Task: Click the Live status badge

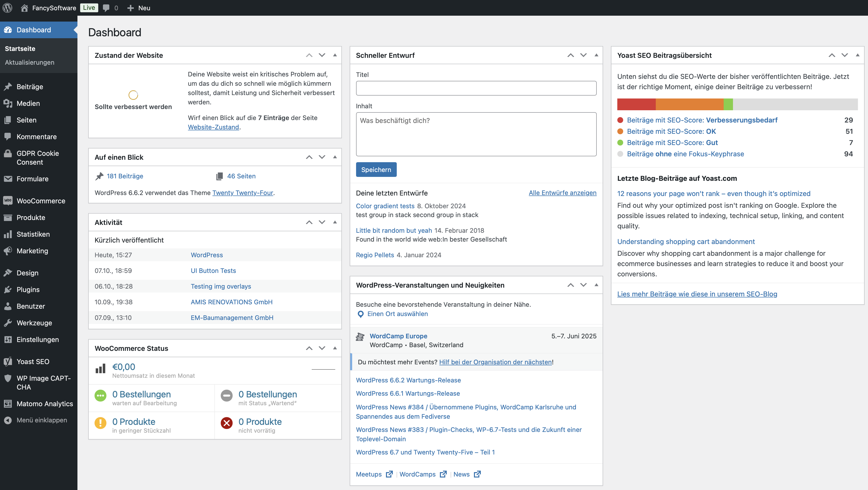Action: click(x=89, y=8)
